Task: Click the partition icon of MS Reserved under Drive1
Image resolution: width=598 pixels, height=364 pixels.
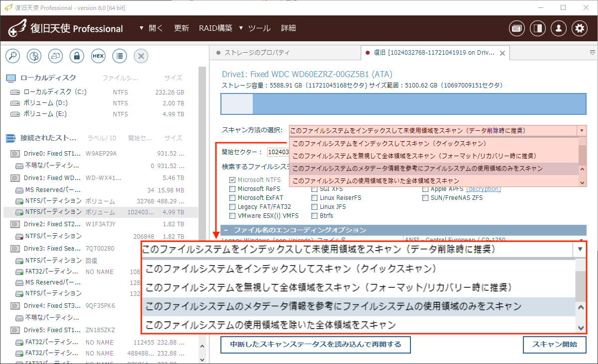Action: point(19,190)
